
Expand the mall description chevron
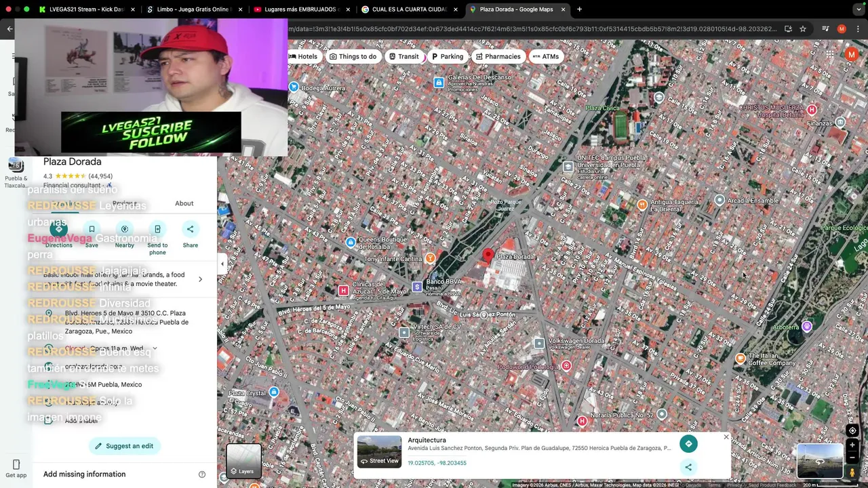pos(200,279)
